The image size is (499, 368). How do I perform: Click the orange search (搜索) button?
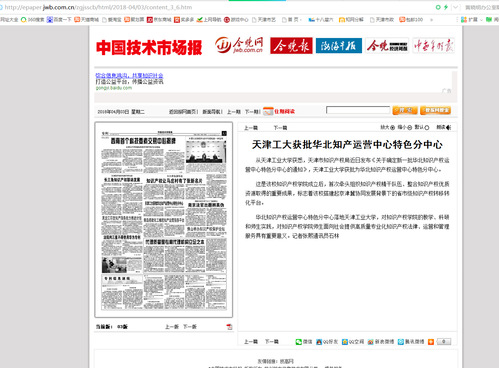pos(405,110)
